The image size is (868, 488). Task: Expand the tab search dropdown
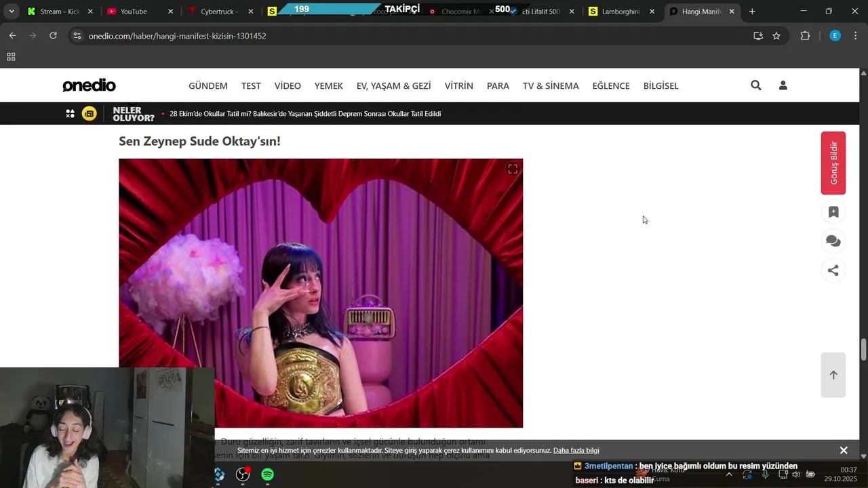(x=12, y=12)
